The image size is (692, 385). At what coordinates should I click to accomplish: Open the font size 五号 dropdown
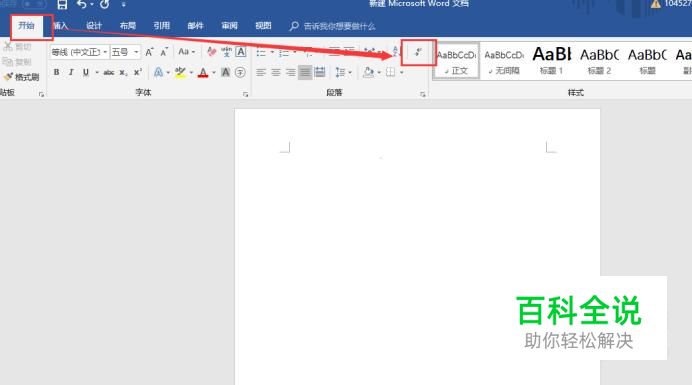136,52
